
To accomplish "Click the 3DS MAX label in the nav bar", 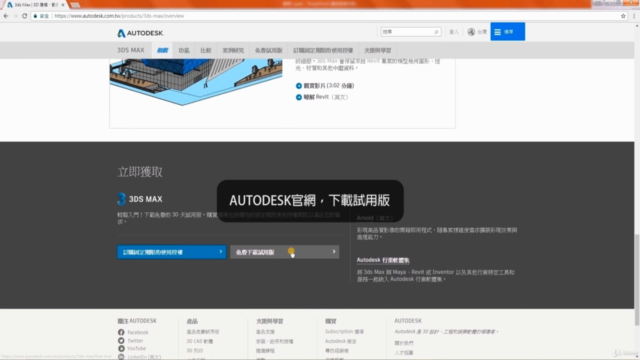I will tap(131, 50).
